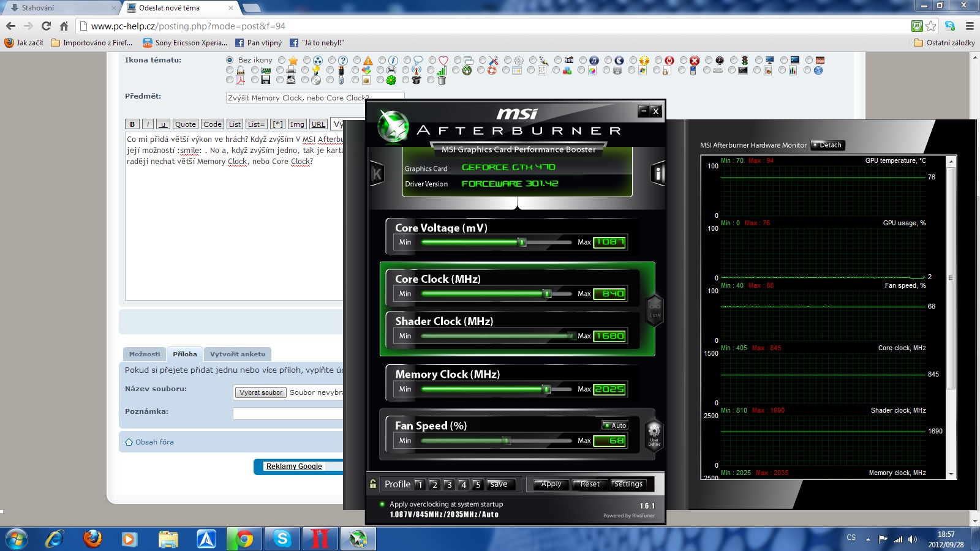Image resolution: width=980 pixels, height=551 pixels.
Task: Click the Memory Clock slider handle
Action: click(546, 389)
